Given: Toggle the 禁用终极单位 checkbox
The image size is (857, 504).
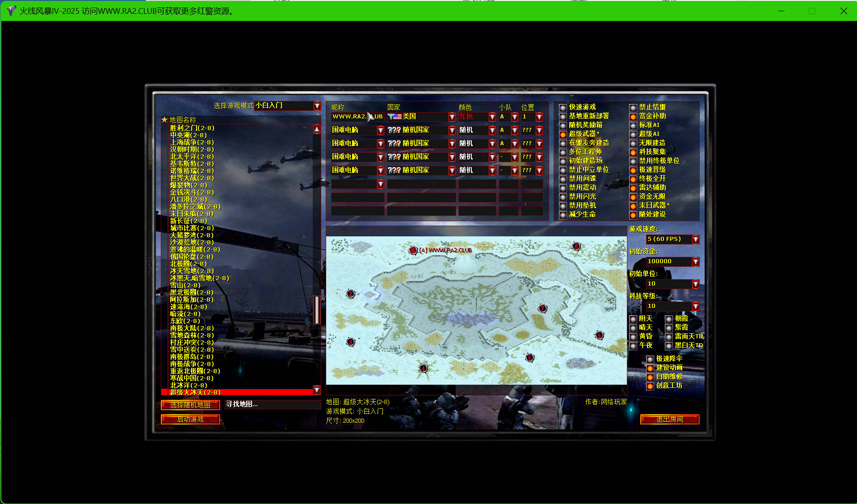Looking at the screenshot, I should coord(633,161).
